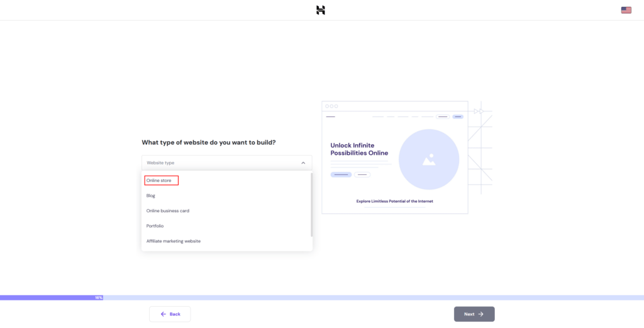Click the browser window dots in preview

coord(331,106)
